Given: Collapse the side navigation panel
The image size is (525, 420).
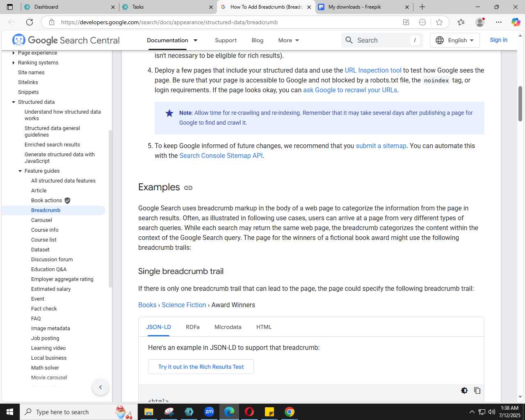Looking at the screenshot, I should coord(100,387).
